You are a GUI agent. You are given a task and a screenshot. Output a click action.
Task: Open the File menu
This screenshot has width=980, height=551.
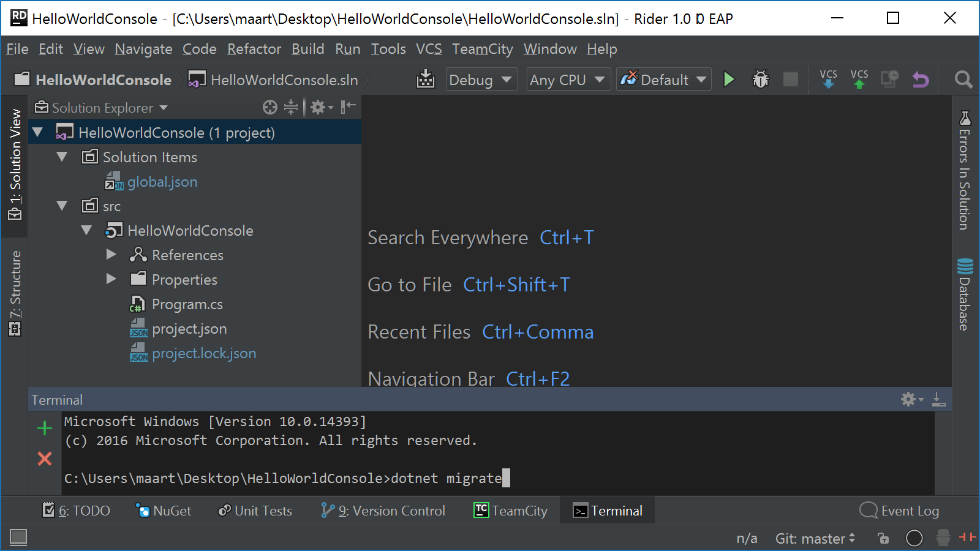click(x=17, y=49)
